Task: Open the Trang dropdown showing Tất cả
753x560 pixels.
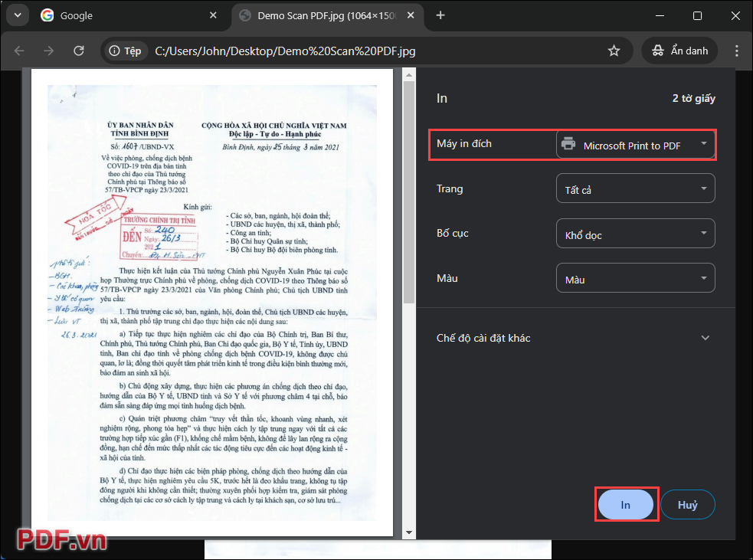Action: pyautogui.click(x=635, y=188)
